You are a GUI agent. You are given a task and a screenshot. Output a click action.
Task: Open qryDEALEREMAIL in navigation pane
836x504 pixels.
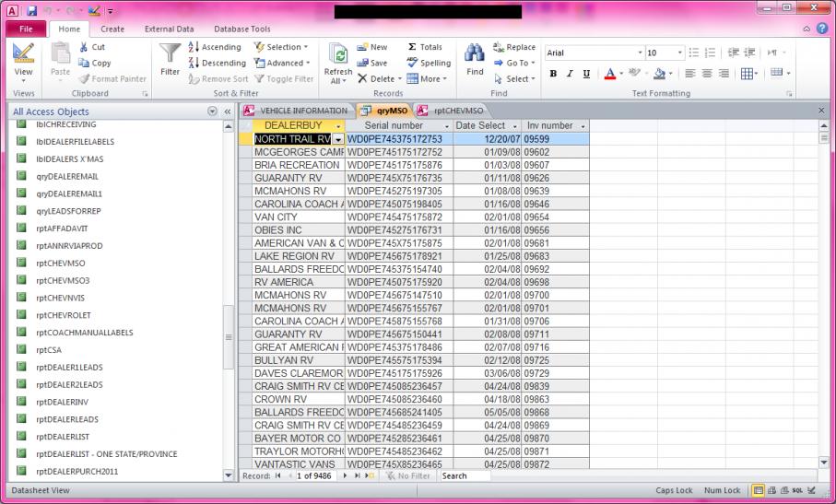click(x=67, y=176)
